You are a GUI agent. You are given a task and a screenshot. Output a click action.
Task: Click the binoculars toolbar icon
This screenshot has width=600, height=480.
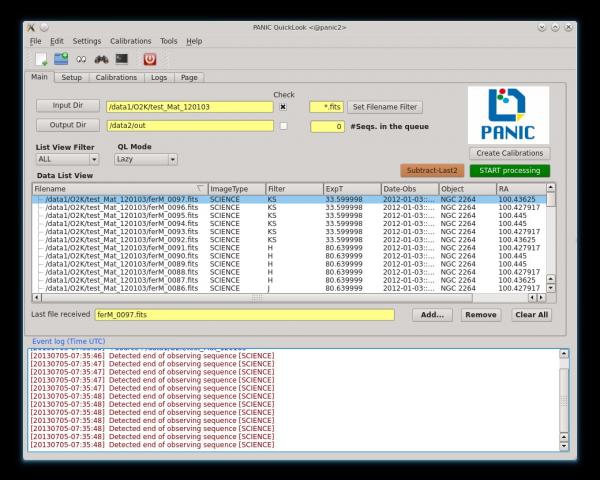pos(102,60)
